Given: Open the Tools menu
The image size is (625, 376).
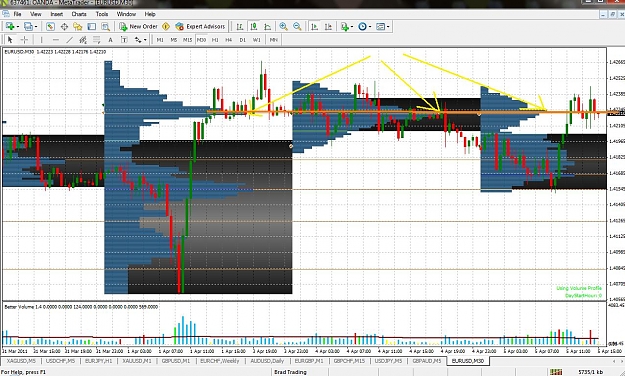Looking at the screenshot, I should [102, 14].
